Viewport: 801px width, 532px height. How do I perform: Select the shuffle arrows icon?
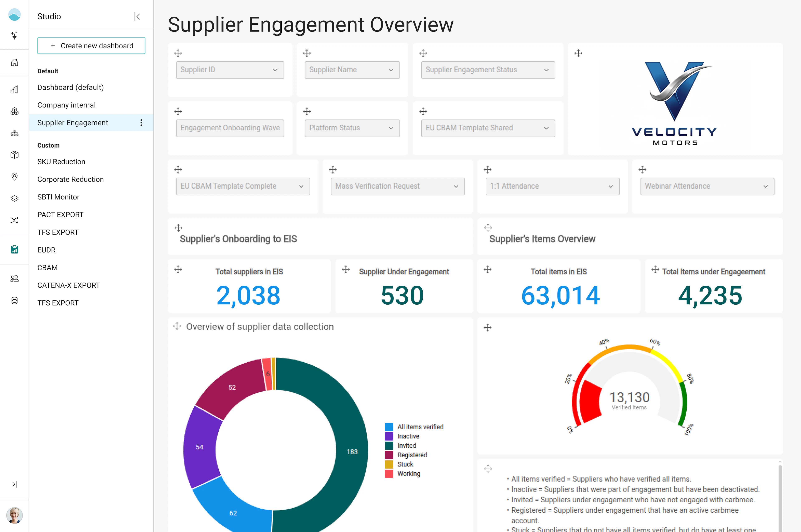point(14,221)
